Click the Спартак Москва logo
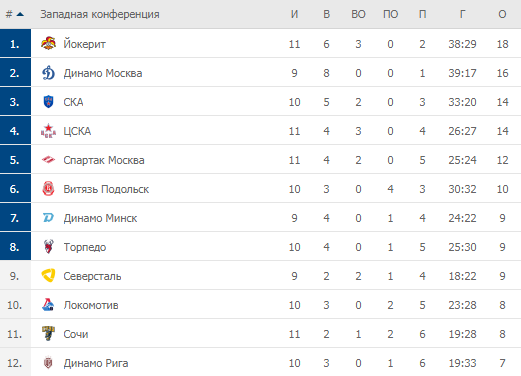Screen dimensions: 521x376 [48, 160]
